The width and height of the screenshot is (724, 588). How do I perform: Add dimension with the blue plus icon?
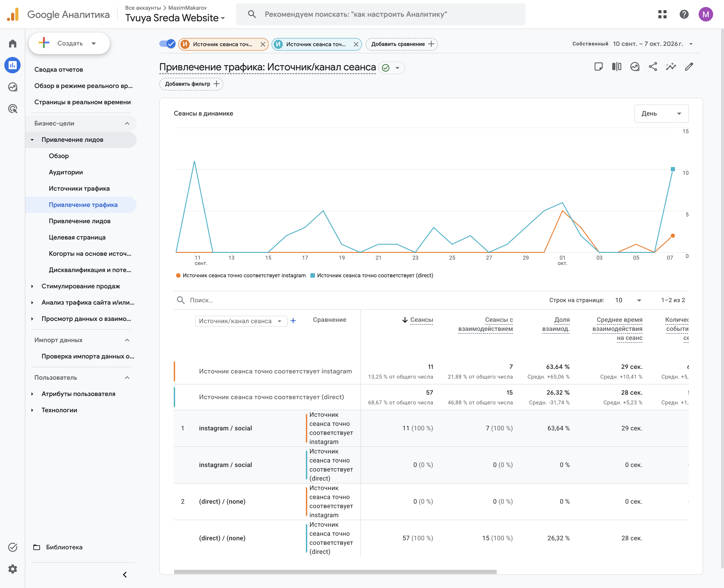click(x=293, y=321)
